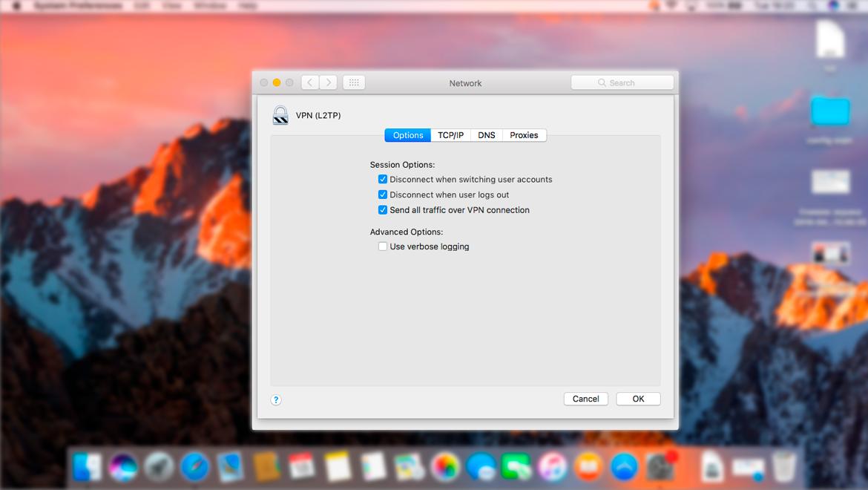Open iTunes music note icon in dock
The width and height of the screenshot is (868, 490).
553,467
